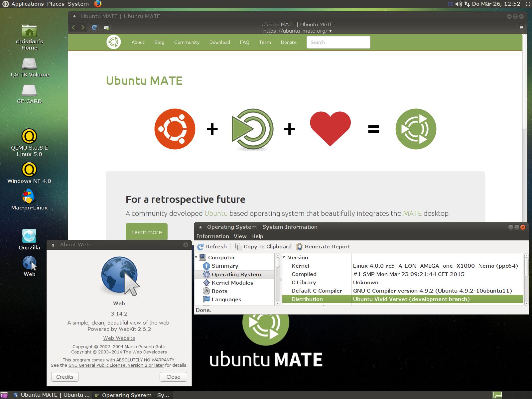
Task: Collapse the Computer tree node
Action: point(196,257)
